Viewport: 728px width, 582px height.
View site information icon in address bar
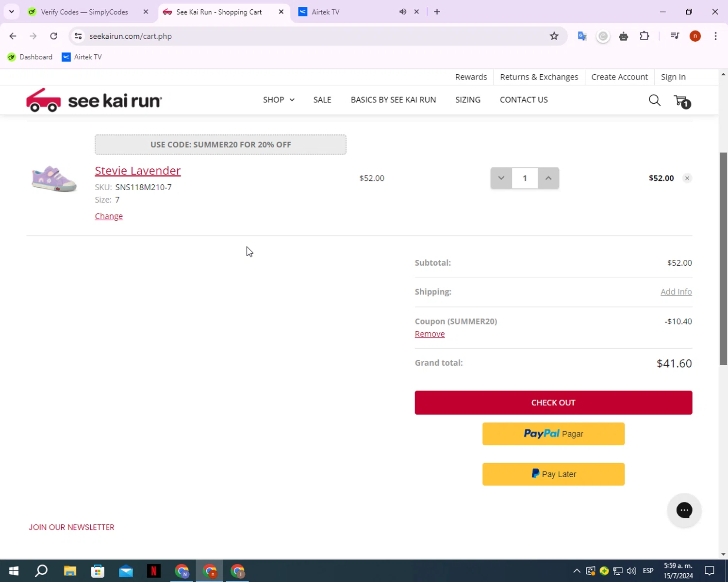click(x=78, y=36)
